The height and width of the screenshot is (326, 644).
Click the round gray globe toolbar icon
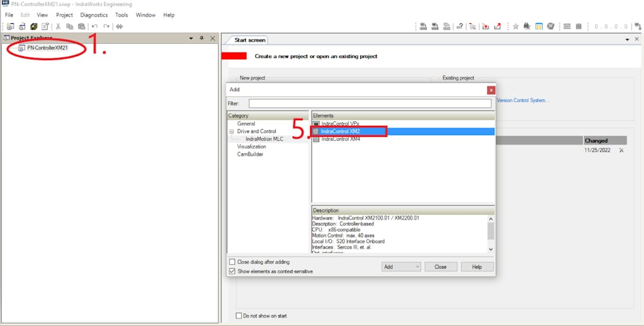(x=551, y=26)
